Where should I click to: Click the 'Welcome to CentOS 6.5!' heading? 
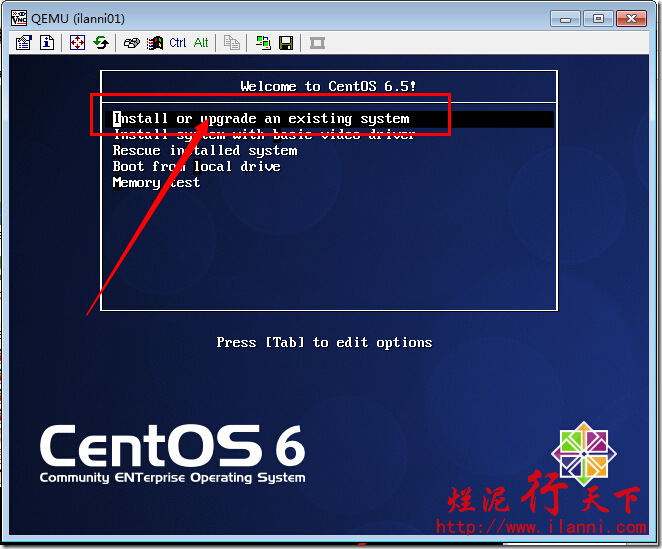[328, 86]
